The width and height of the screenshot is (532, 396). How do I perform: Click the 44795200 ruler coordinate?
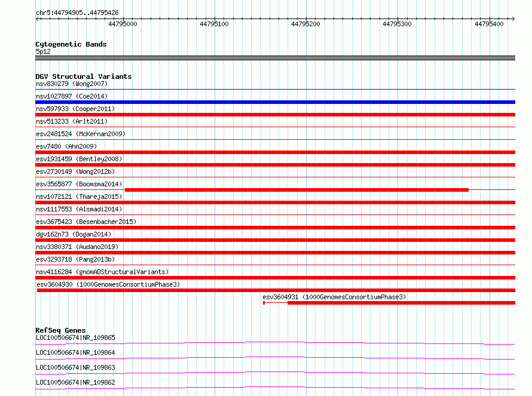point(305,24)
